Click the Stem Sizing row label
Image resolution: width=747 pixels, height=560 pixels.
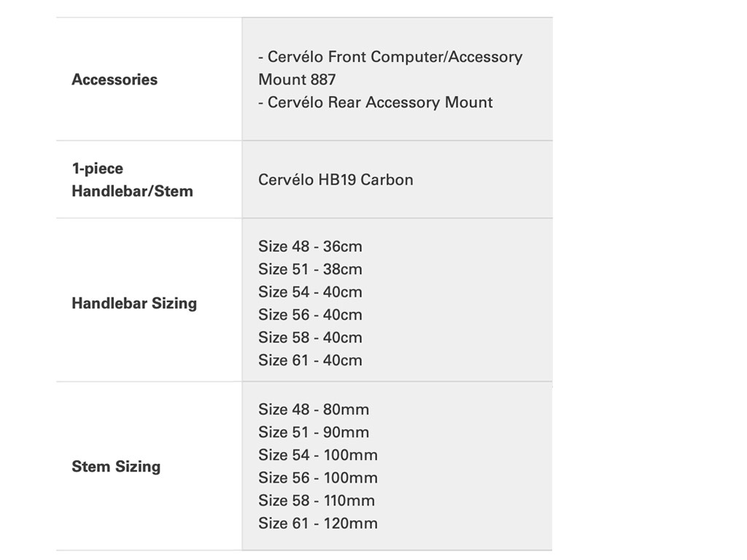click(x=116, y=467)
